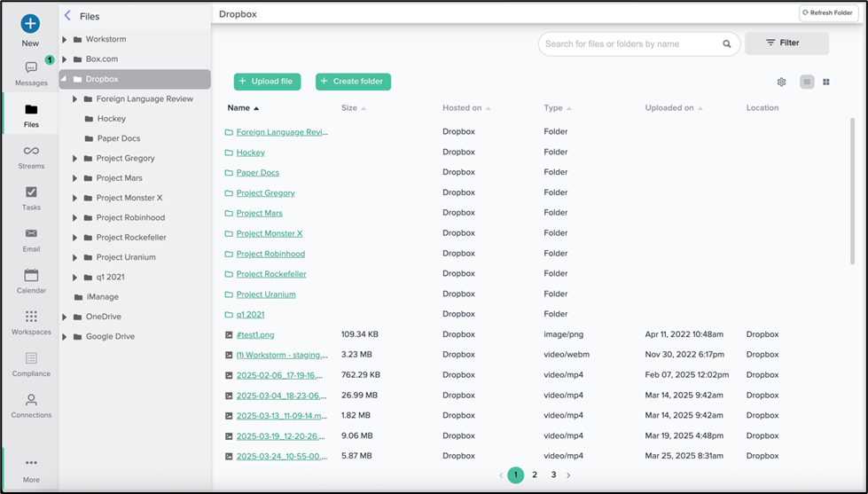Screen dimensions: 868x494
Task: Open Foreign Language Revi... folder link
Action: (x=282, y=132)
